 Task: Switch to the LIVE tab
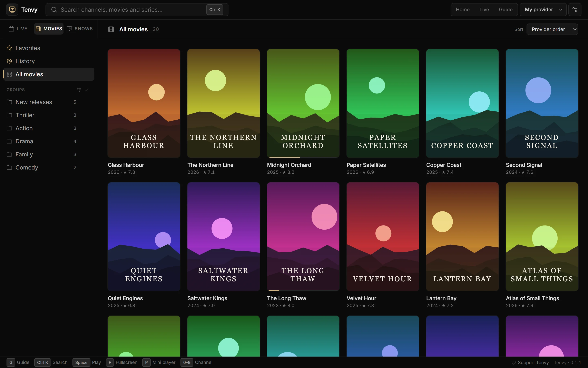point(18,29)
